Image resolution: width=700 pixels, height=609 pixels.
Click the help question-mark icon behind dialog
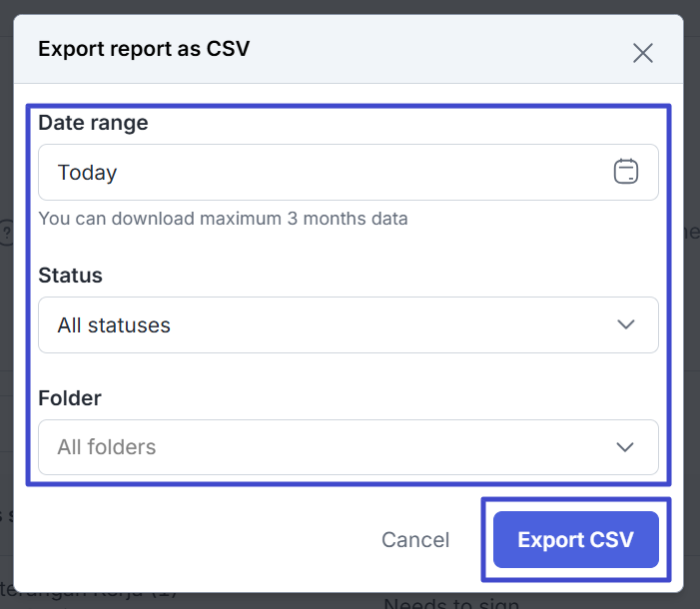pos(7,233)
